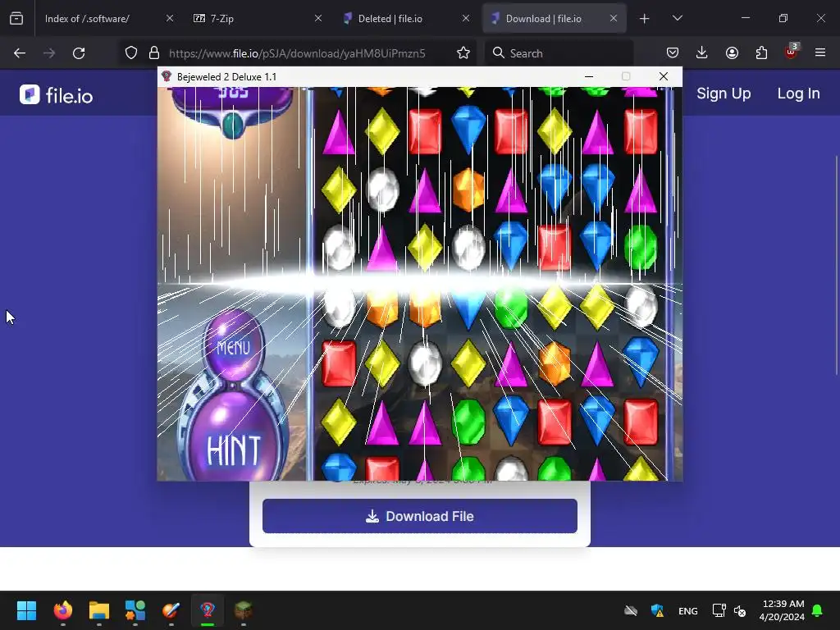This screenshot has width=840, height=630.
Task: Close the Bejeweled 2 Deluxe window
Action: (663, 76)
